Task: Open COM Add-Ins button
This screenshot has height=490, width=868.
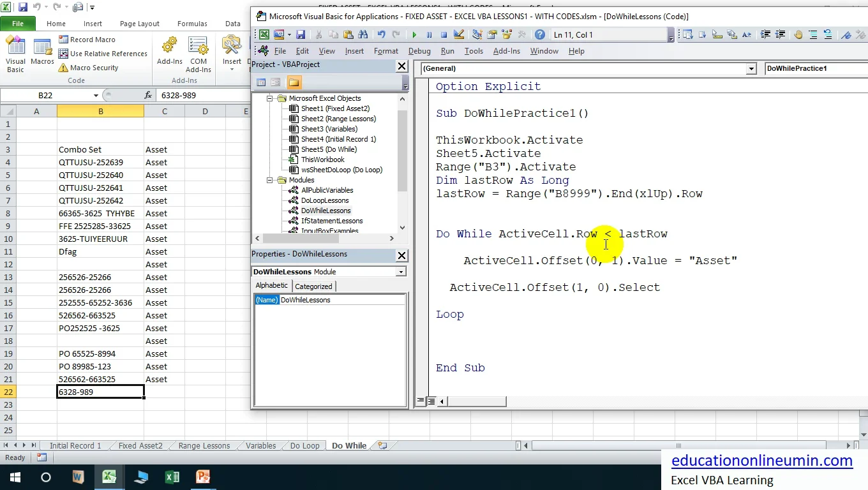Action: 198,55
